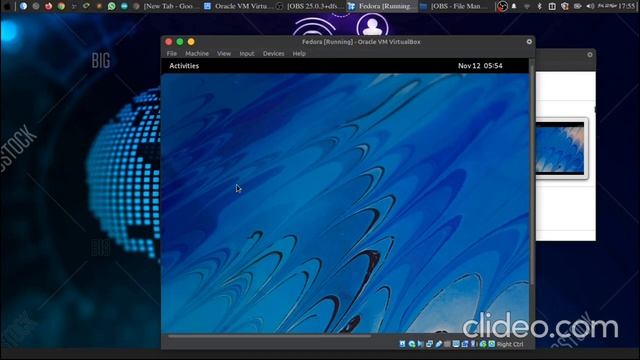The image size is (640, 360).
Task: Click the recording status icon
Action: point(465,344)
